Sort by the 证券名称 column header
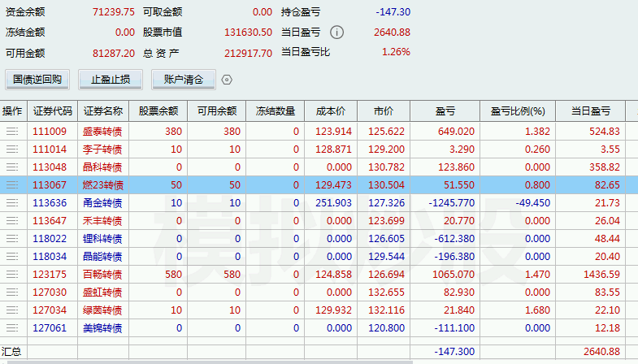This screenshot has height=364, width=638. click(103, 111)
